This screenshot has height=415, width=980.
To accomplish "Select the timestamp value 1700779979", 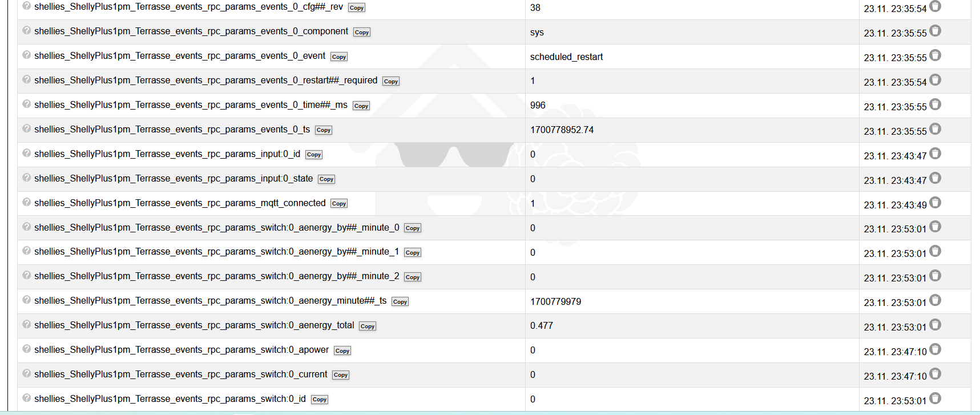I will click(x=556, y=302).
